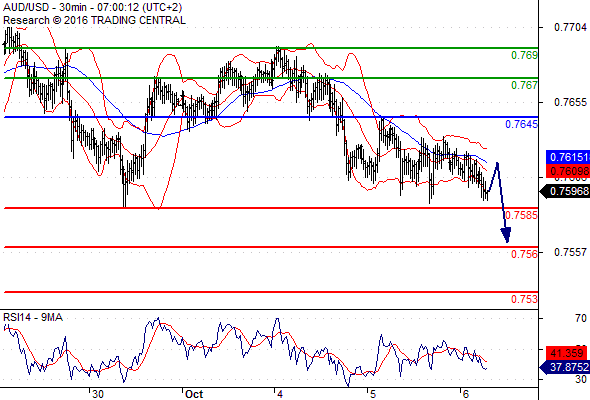Click the blue 37.8752 RSI value tag
The height and width of the screenshot is (400, 590).
[x=564, y=367]
